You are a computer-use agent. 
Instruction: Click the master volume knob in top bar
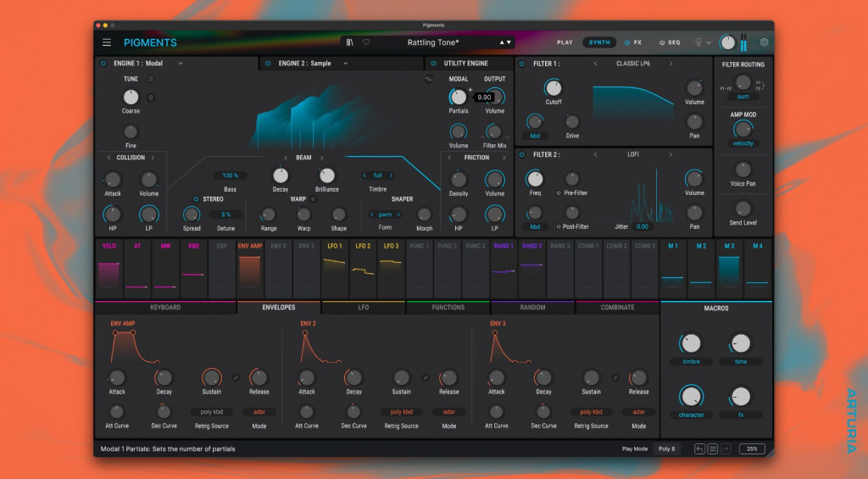(727, 42)
